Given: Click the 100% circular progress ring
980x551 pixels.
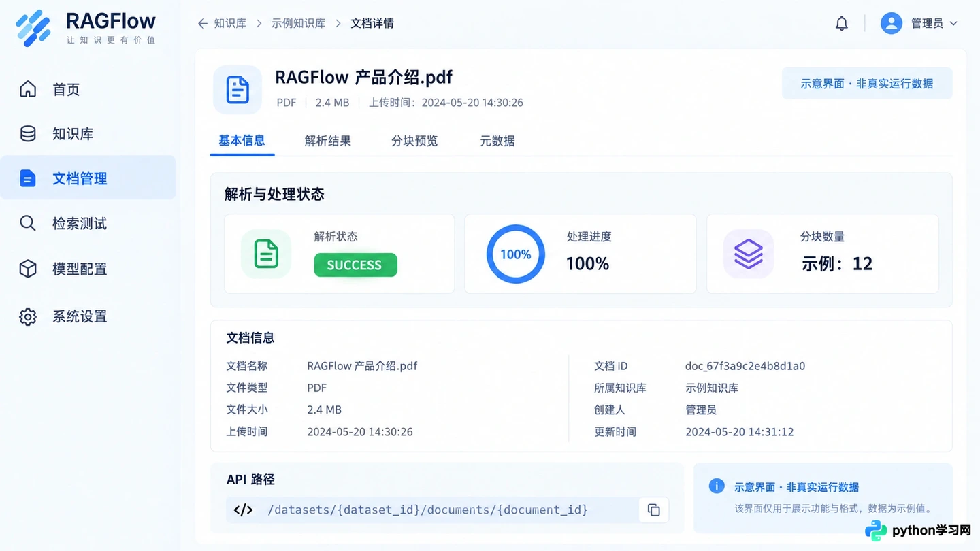Looking at the screenshot, I should (516, 254).
